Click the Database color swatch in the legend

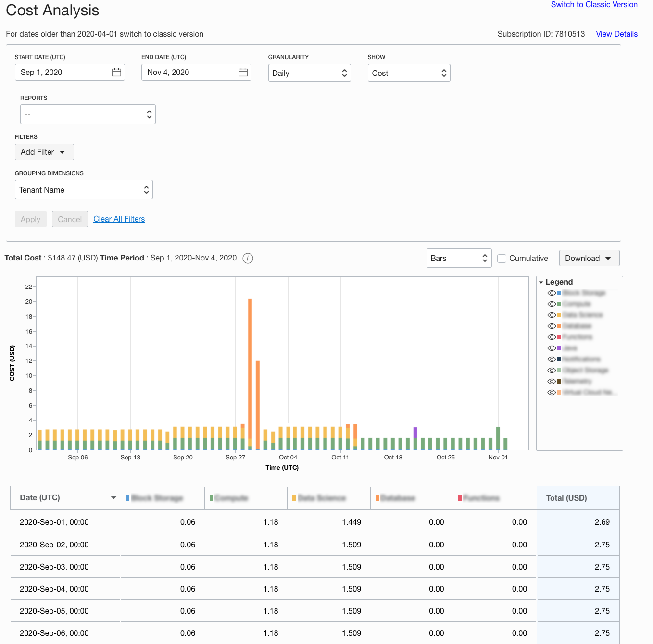tap(559, 326)
